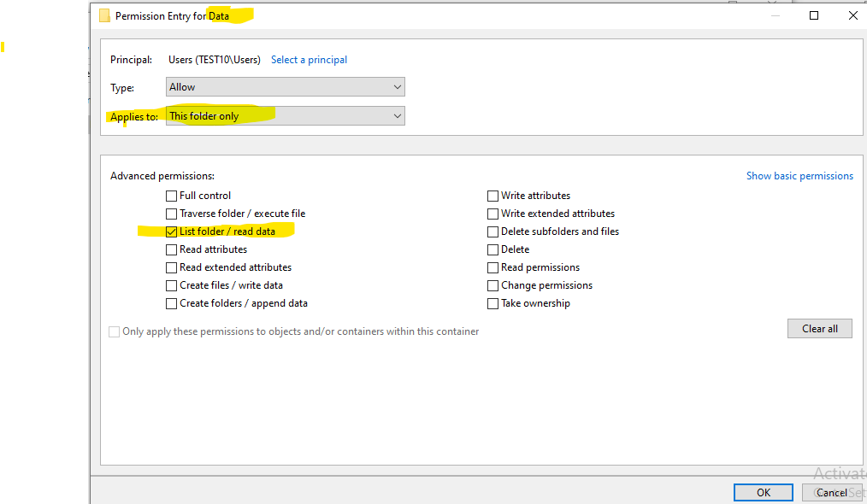The image size is (867, 504).
Task: Check the Delete permission
Action: pos(492,249)
